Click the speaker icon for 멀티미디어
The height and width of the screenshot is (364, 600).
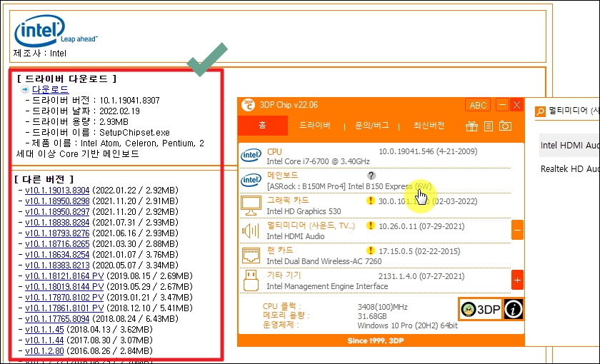pos(251,231)
